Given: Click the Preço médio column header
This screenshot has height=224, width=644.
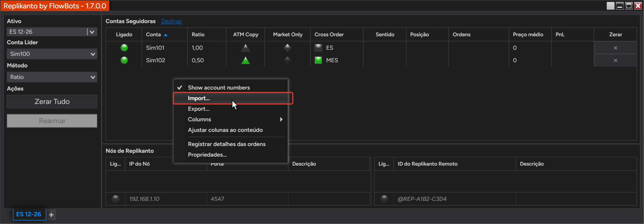Looking at the screenshot, I should (530, 34).
